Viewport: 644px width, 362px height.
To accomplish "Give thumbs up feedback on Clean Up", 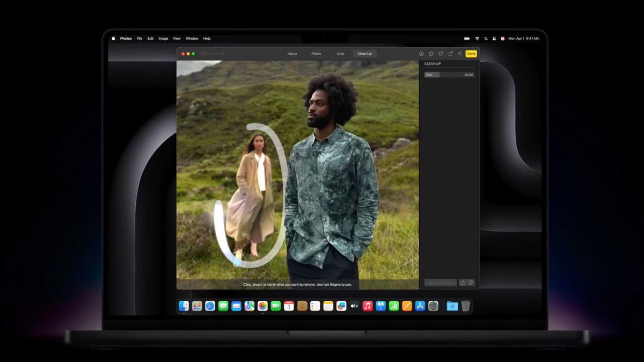I will [x=462, y=282].
